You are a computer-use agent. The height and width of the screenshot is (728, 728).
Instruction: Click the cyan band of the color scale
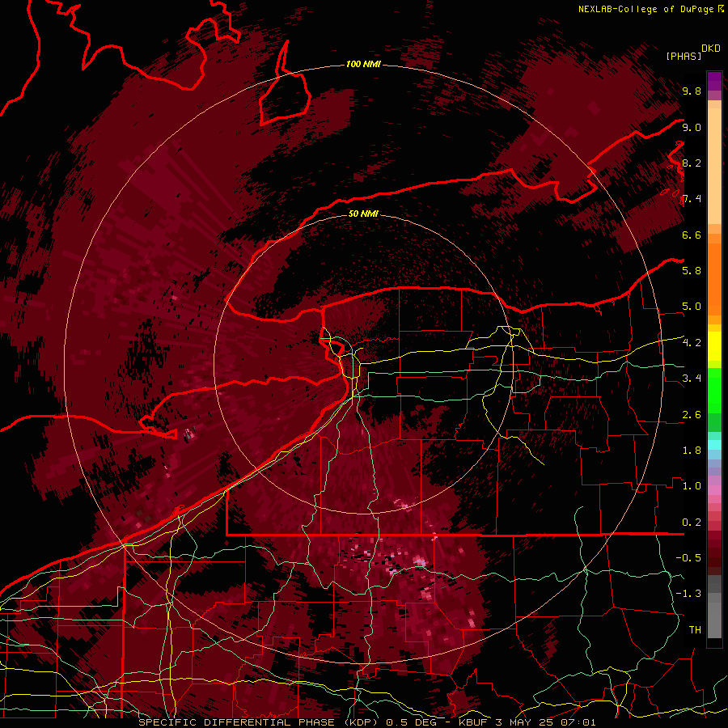click(x=714, y=444)
